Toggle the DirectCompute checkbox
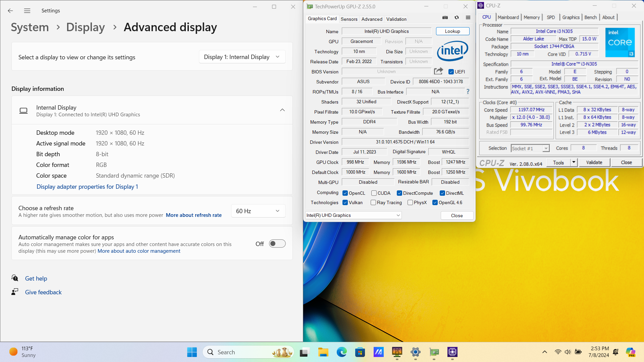The image size is (644, 362). click(x=399, y=193)
